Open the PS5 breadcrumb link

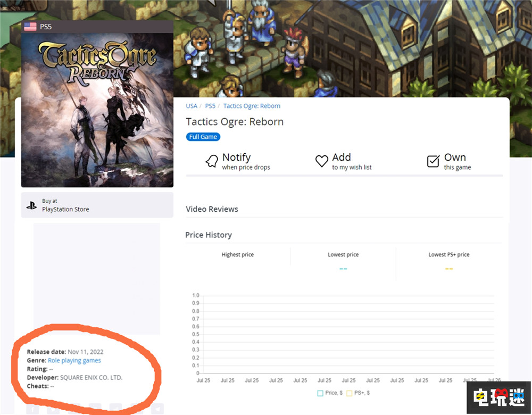coord(210,106)
